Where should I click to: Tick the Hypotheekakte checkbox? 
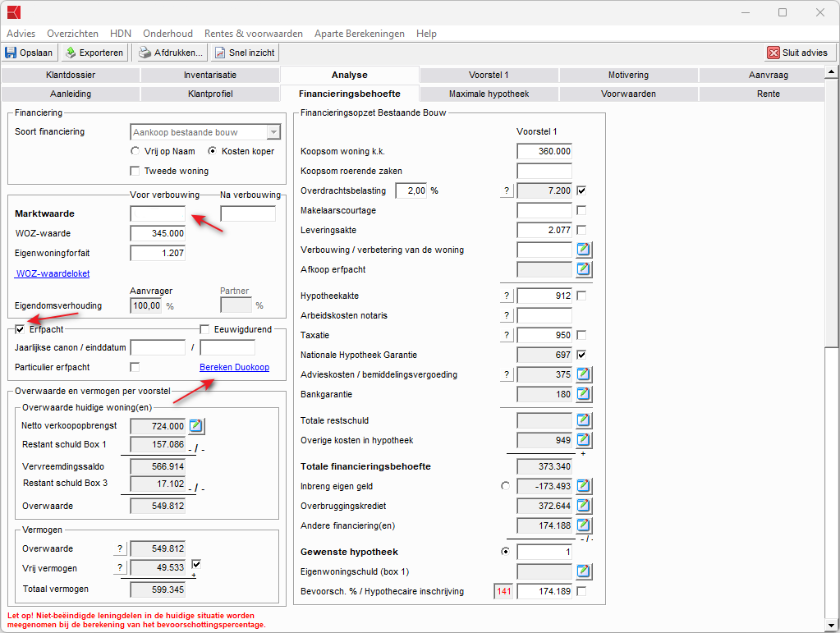point(581,296)
